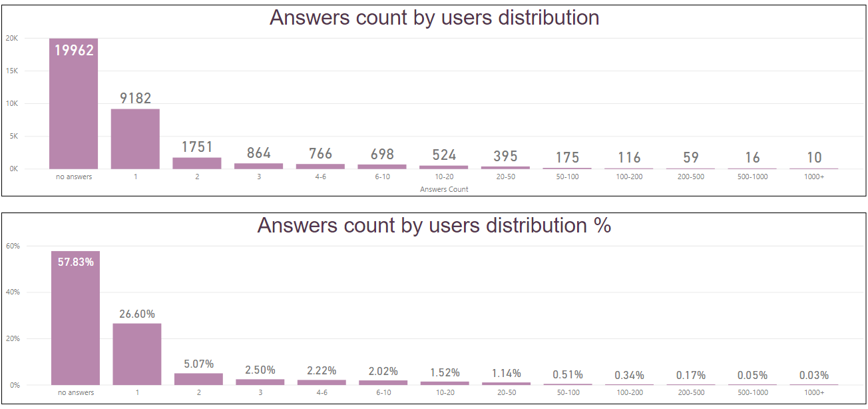Click the 10 data label above 1000+
This screenshot has width=868, height=409.
(814, 158)
